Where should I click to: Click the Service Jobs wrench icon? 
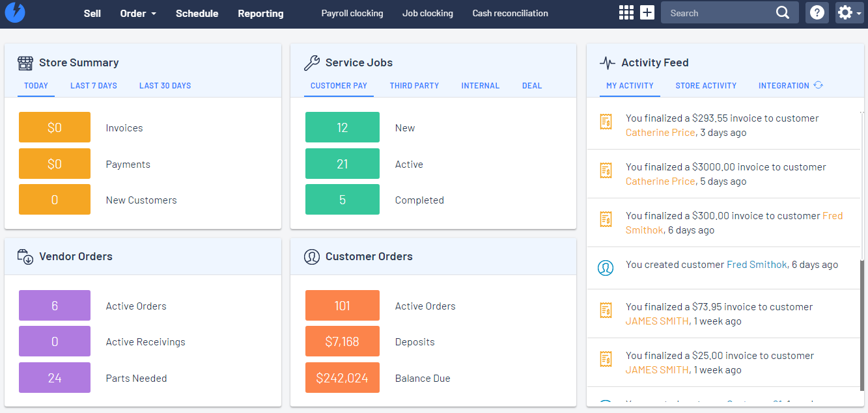pos(312,63)
